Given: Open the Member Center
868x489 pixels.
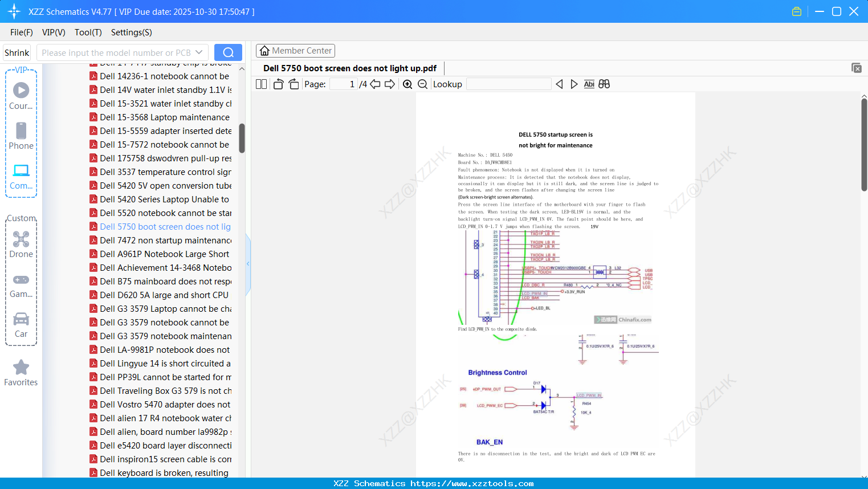Looking at the screenshot, I should pyautogui.click(x=295, y=51).
